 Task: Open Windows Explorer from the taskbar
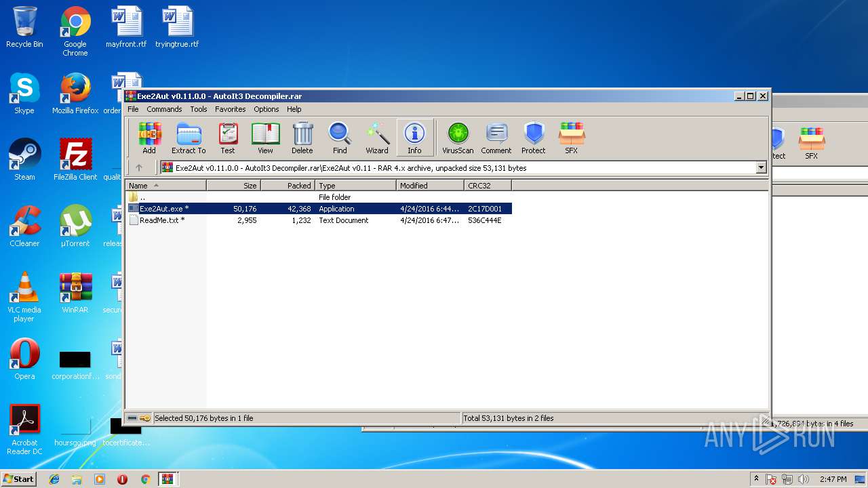coord(77,479)
